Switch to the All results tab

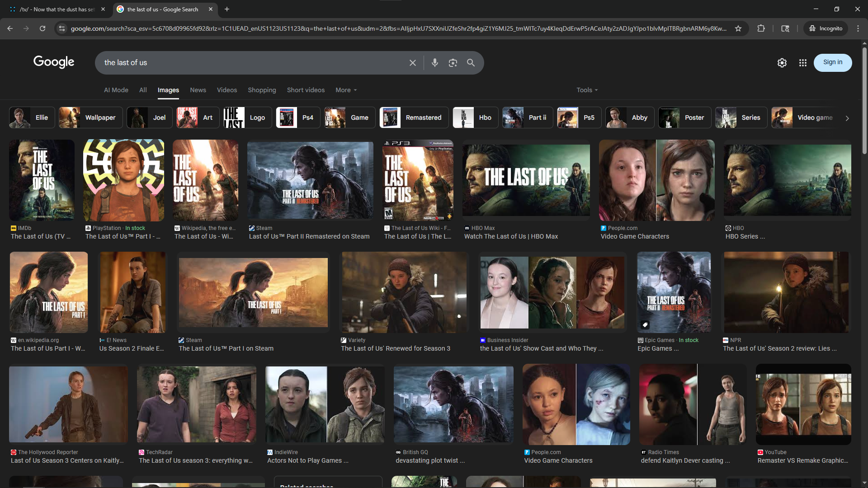pos(143,90)
